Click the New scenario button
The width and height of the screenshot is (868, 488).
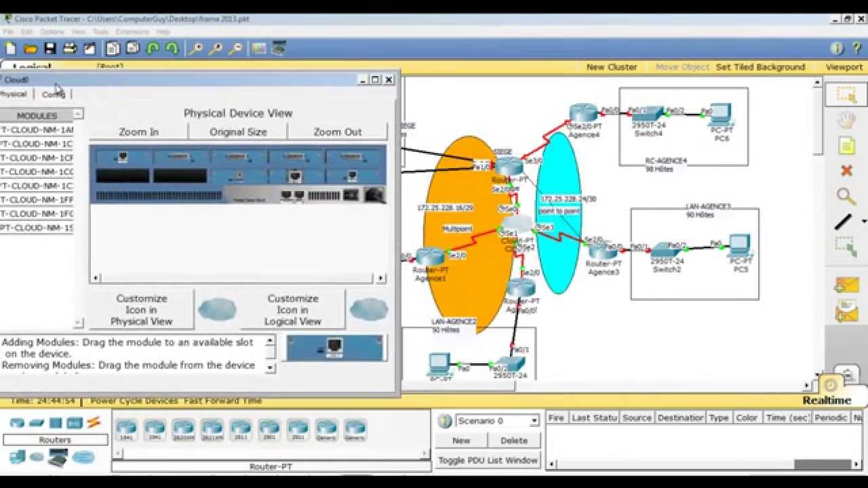[461, 441]
